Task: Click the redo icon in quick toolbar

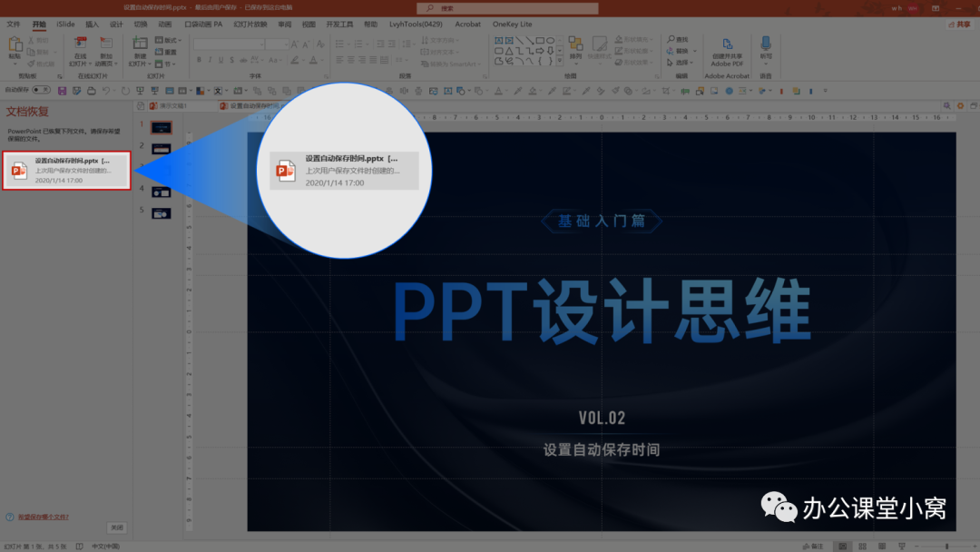Action: [125, 91]
